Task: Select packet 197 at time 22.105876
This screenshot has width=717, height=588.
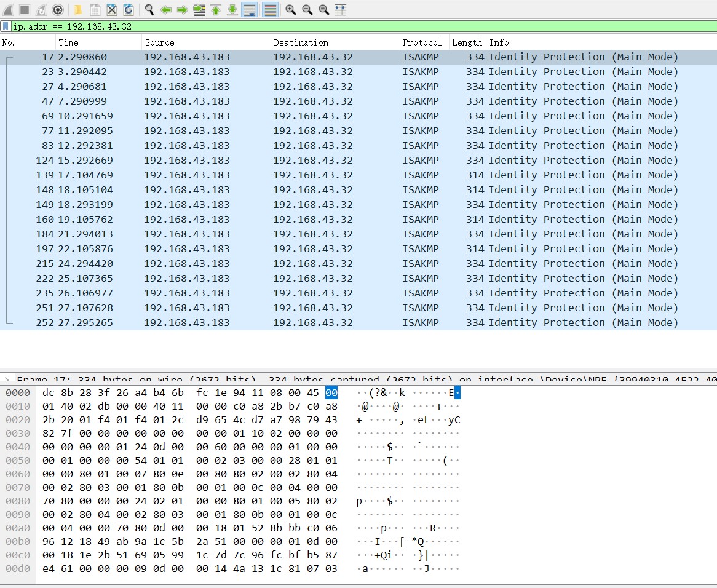Action: coord(358,248)
